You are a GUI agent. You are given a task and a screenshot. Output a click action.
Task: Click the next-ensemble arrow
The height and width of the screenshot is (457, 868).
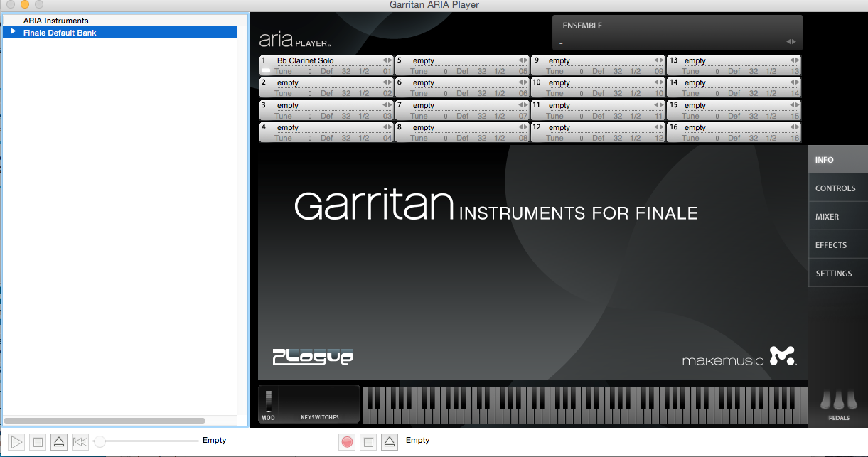tap(794, 42)
